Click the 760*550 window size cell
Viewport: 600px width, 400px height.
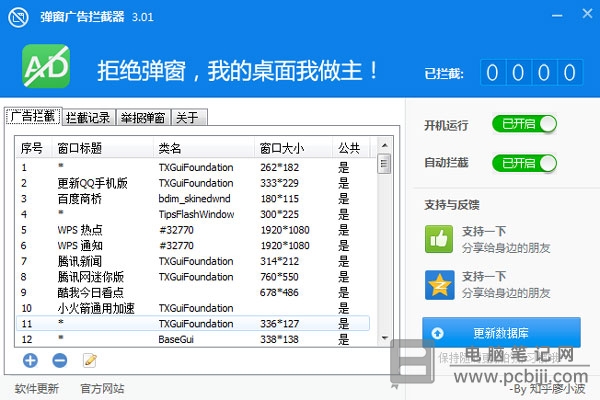tap(279, 277)
